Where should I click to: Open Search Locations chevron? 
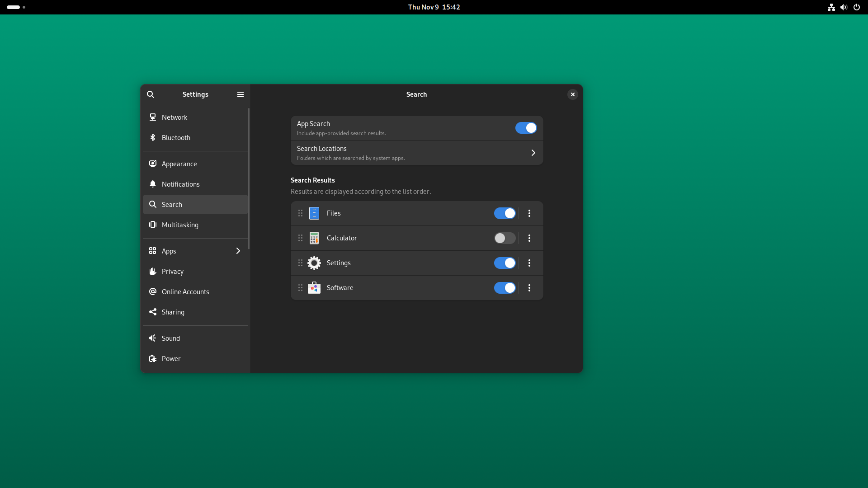[x=533, y=153]
